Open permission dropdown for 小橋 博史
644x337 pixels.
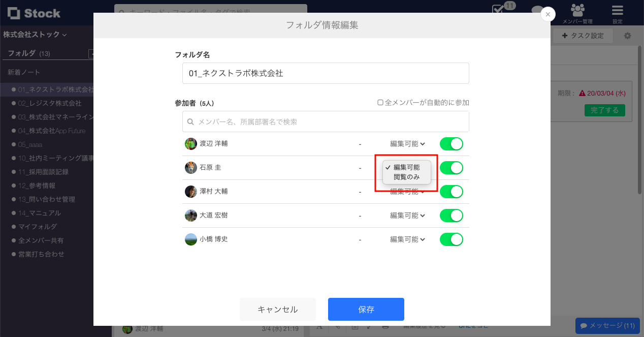point(407,239)
